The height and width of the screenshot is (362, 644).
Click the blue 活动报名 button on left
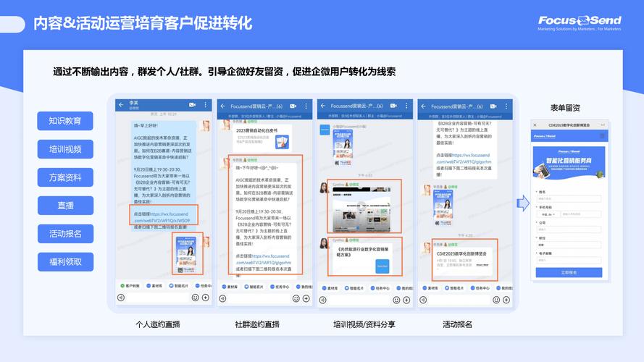pos(65,234)
